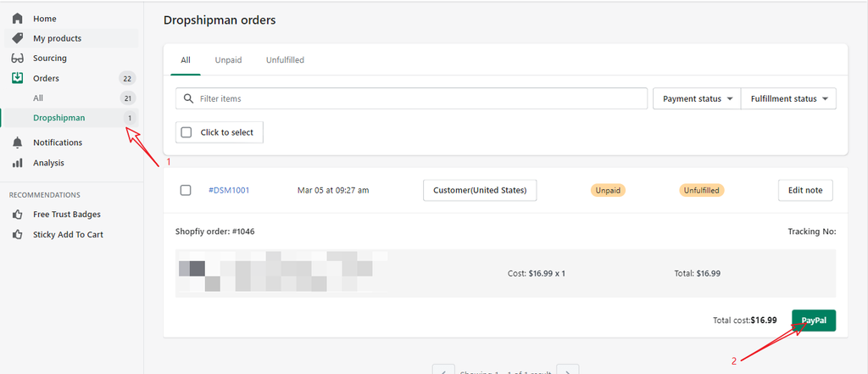Click Free Trust Badges thumbs-up icon

pyautogui.click(x=17, y=215)
